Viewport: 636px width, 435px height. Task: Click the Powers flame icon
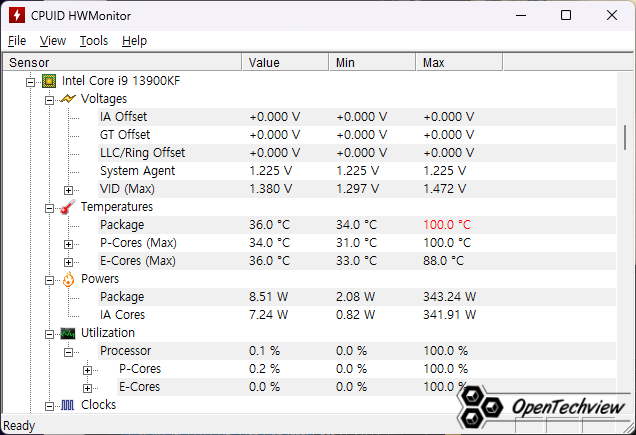click(68, 279)
